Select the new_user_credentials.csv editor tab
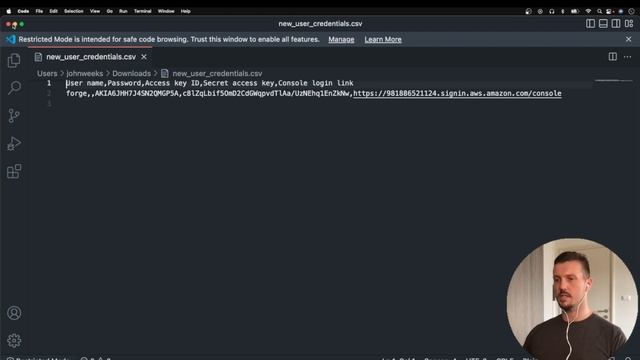This screenshot has width=640, height=360. (x=91, y=57)
